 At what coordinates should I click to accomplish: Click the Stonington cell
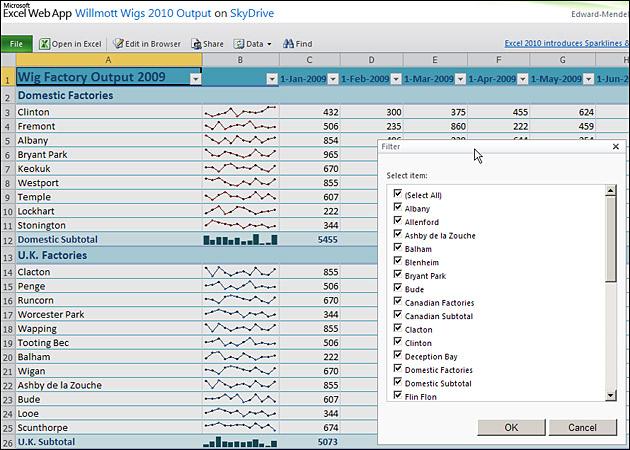(108, 225)
